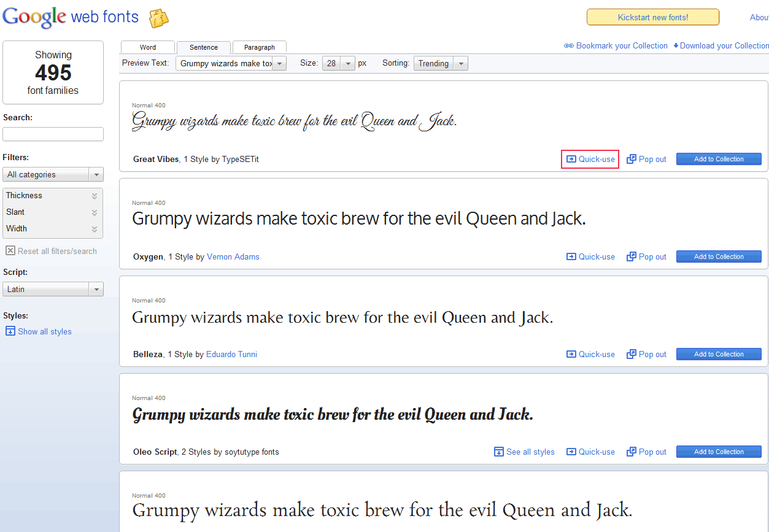Click See all styles text for Oleo Script
This screenshot has height=532, width=769.
(x=530, y=452)
